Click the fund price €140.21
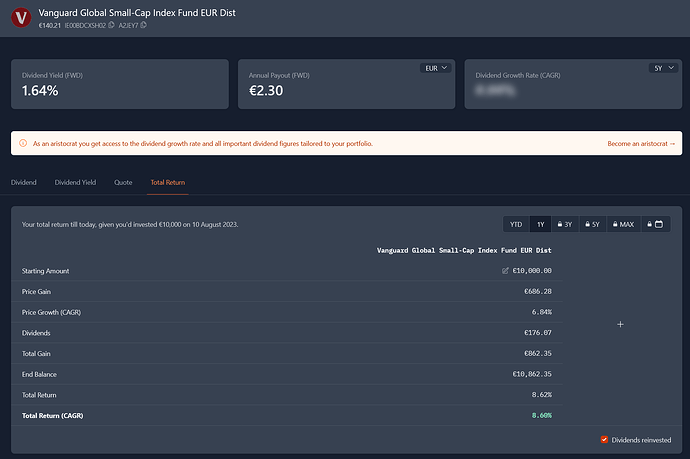Image resolution: width=690 pixels, height=459 pixels. click(x=49, y=26)
